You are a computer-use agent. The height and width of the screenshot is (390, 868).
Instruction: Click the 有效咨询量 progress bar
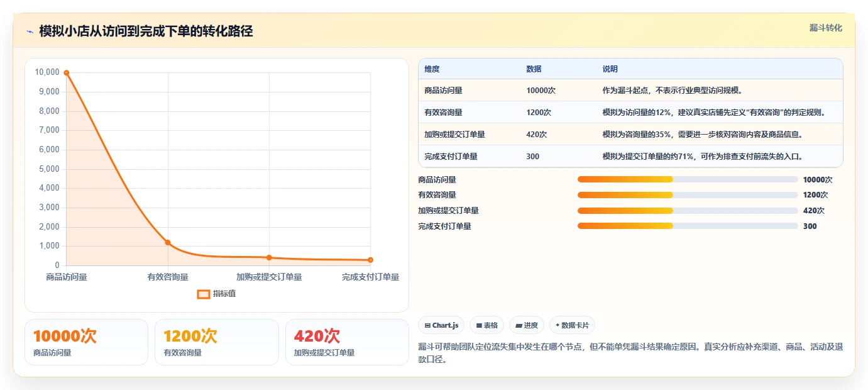(688, 195)
